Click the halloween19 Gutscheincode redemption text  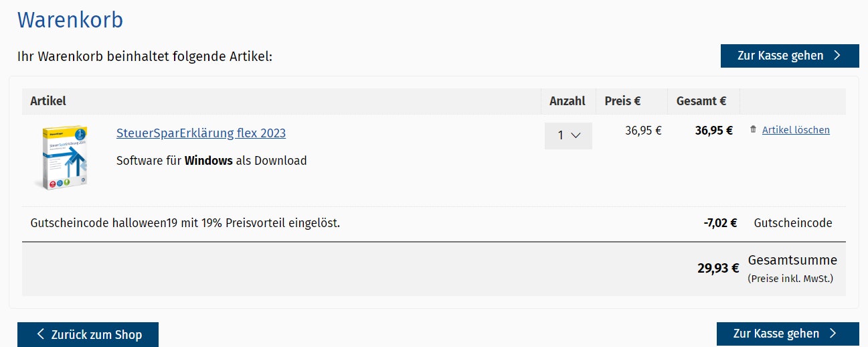[185, 223]
